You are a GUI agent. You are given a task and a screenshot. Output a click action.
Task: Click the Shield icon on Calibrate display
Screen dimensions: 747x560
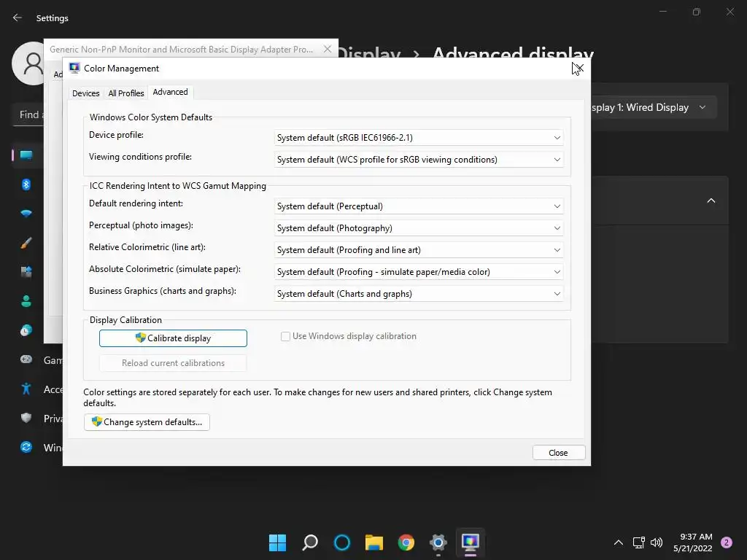(141, 338)
